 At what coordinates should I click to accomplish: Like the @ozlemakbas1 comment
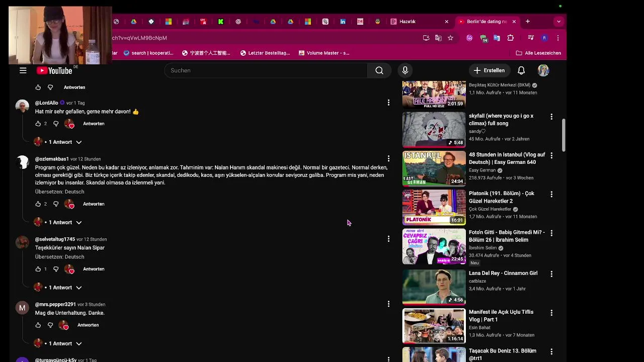(38, 204)
